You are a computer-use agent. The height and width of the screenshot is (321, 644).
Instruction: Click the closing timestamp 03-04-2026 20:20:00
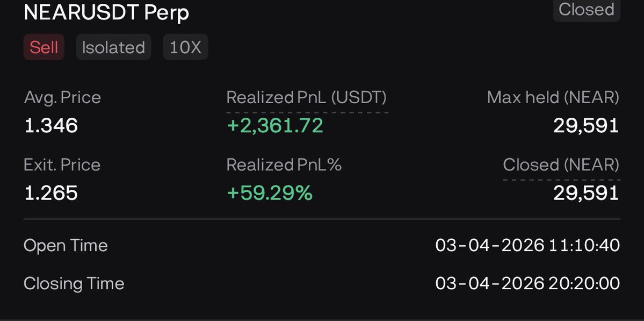527,283
